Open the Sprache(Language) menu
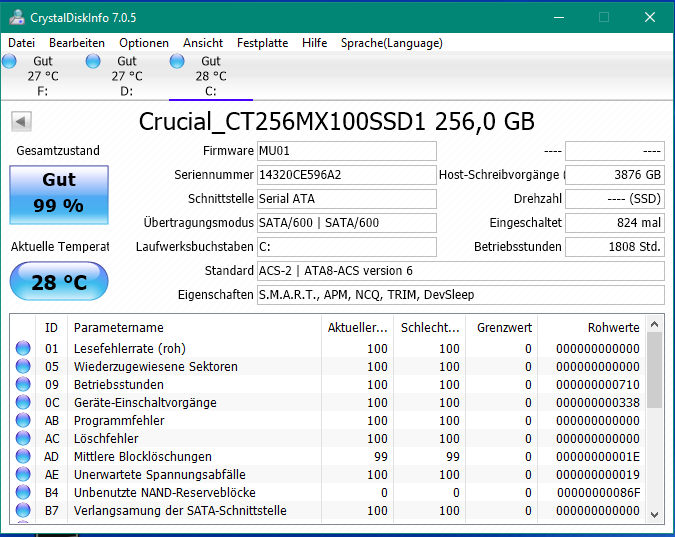Image resolution: width=675 pixels, height=537 pixels. pyautogui.click(x=392, y=43)
